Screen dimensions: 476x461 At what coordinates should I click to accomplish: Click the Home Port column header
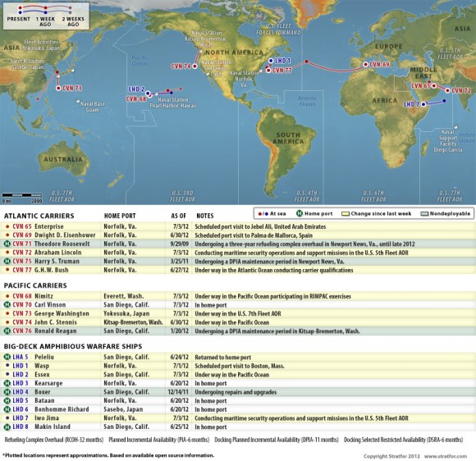120,216
